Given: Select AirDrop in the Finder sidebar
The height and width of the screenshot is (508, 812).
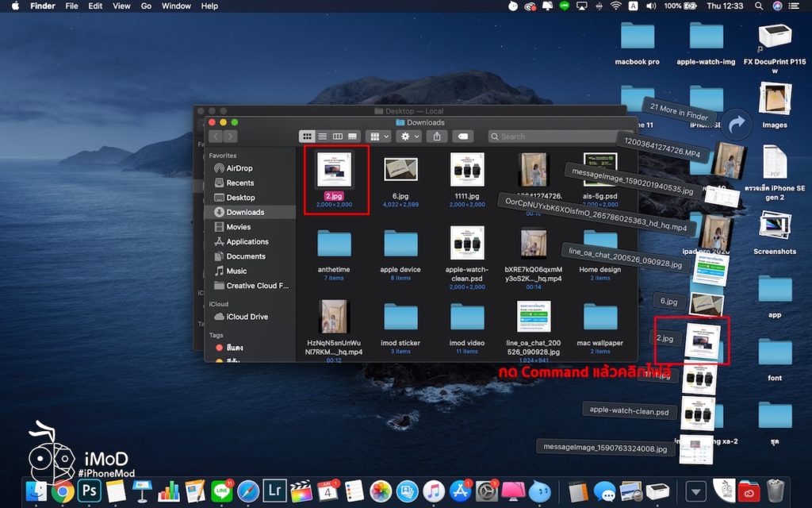Looking at the screenshot, I should pos(239,168).
